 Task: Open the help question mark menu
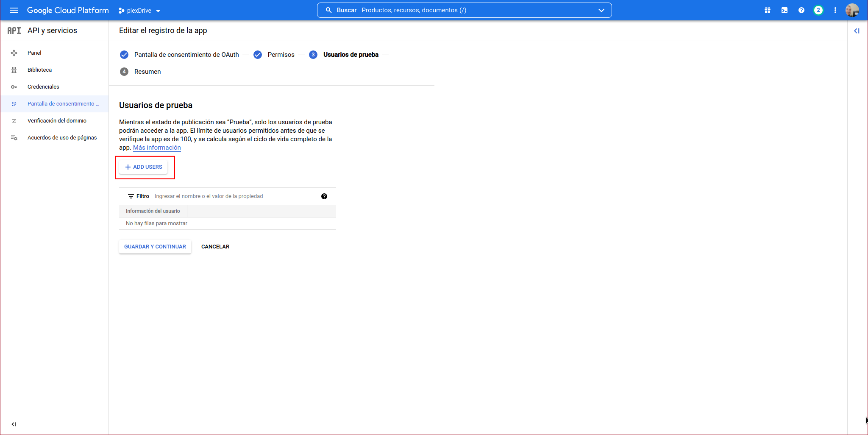tap(801, 10)
